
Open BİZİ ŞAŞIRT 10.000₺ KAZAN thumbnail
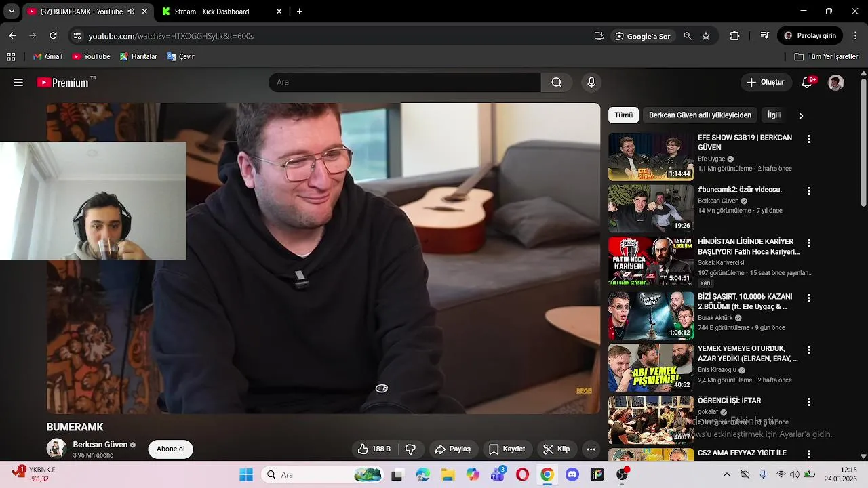click(651, 315)
